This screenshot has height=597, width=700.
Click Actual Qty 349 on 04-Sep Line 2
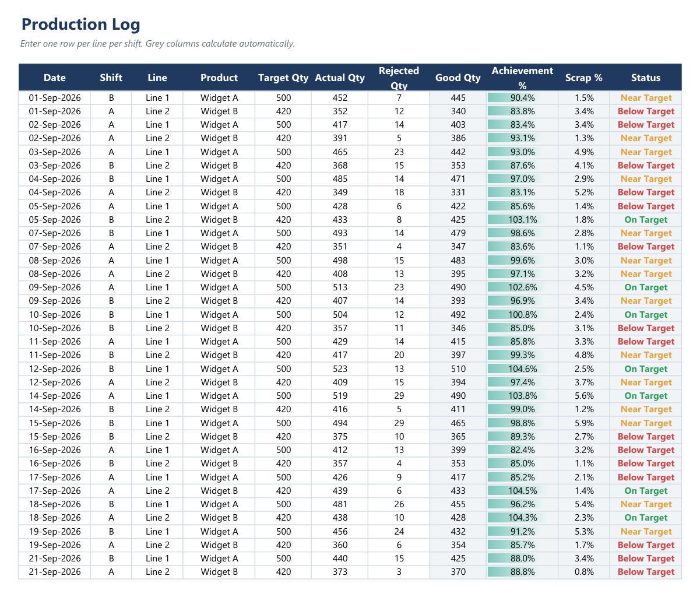pos(340,192)
